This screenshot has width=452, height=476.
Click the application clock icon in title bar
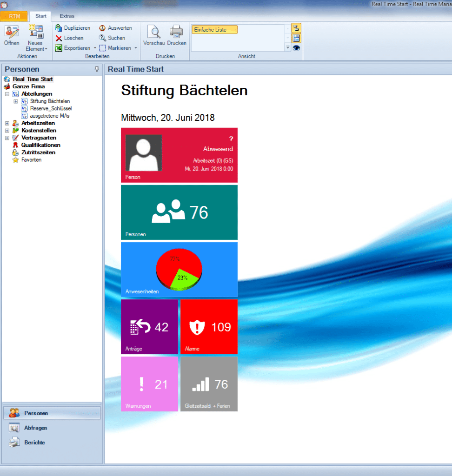point(4,4)
